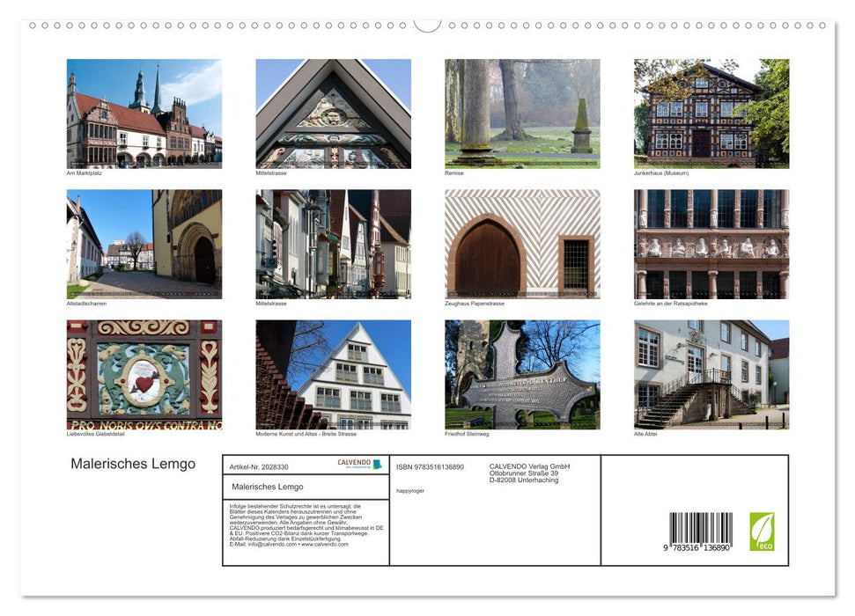The width and height of the screenshot is (855, 616).
Task: Click the 'Am Marktplatz' town hall image
Action: click(144, 112)
